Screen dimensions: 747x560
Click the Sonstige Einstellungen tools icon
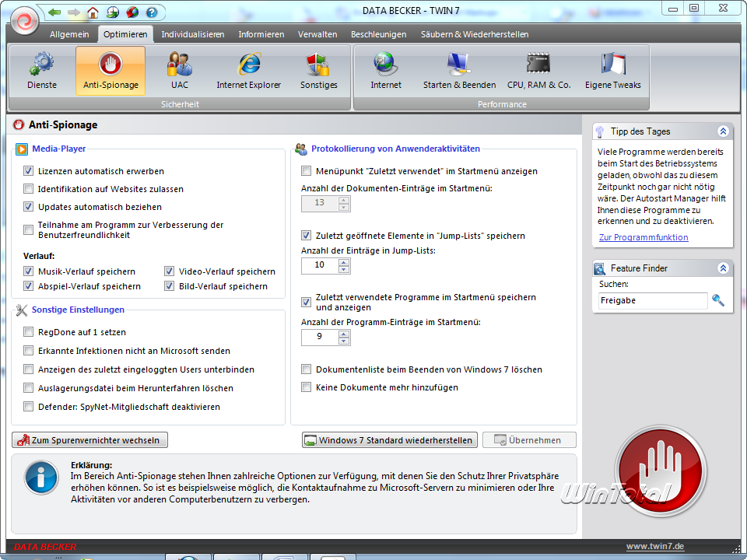(22, 310)
